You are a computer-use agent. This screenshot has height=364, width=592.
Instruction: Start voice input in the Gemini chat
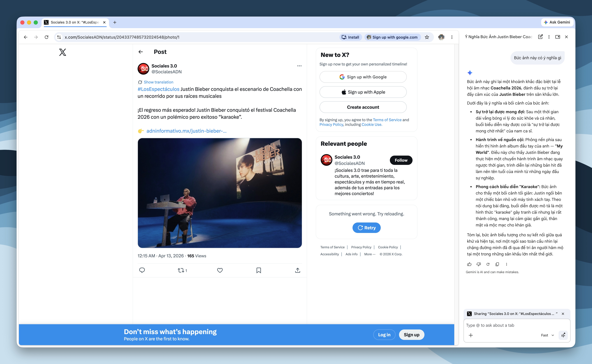pyautogui.click(x=563, y=335)
